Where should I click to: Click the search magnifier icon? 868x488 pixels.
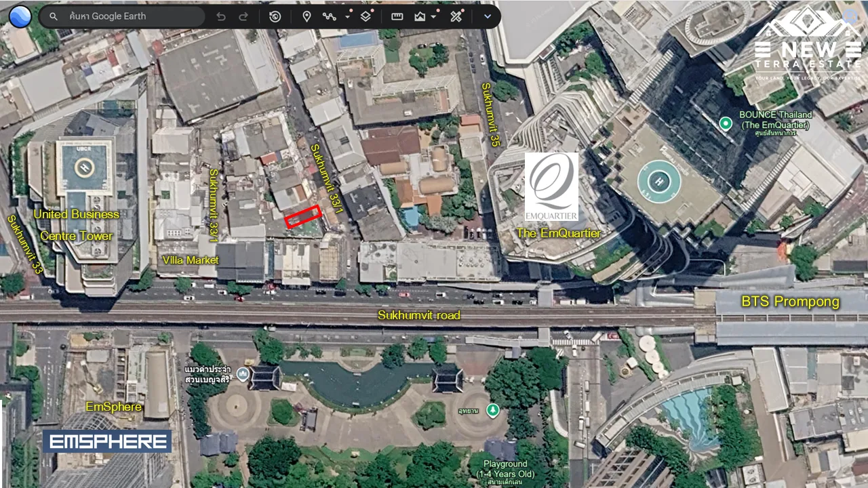pyautogui.click(x=54, y=16)
